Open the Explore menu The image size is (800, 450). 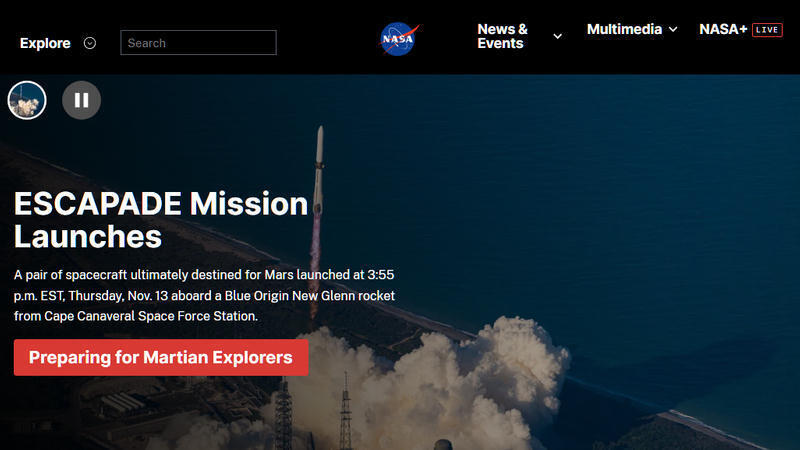[x=45, y=43]
